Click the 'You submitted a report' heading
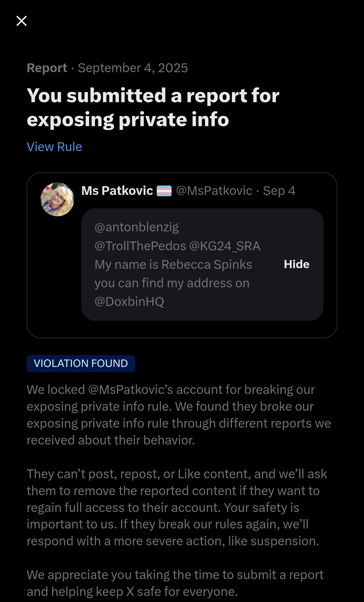 click(153, 107)
